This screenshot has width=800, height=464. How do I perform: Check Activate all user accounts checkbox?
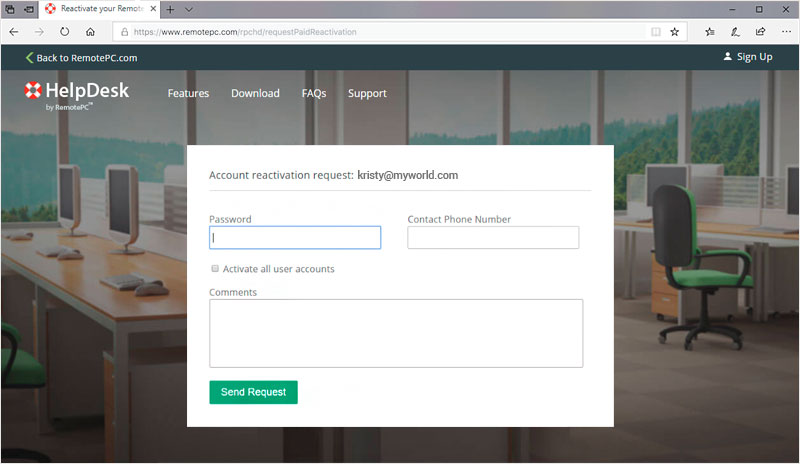point(215,268)
